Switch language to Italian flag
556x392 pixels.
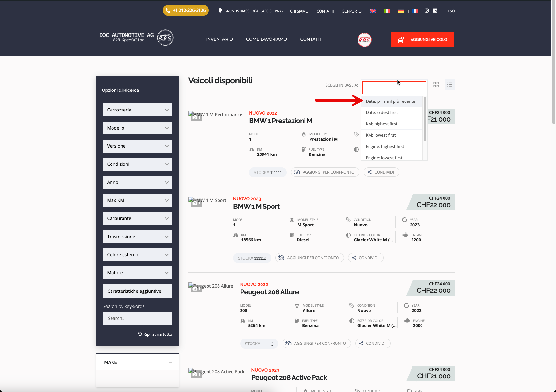pyautogui.click(x=387, y=11)
